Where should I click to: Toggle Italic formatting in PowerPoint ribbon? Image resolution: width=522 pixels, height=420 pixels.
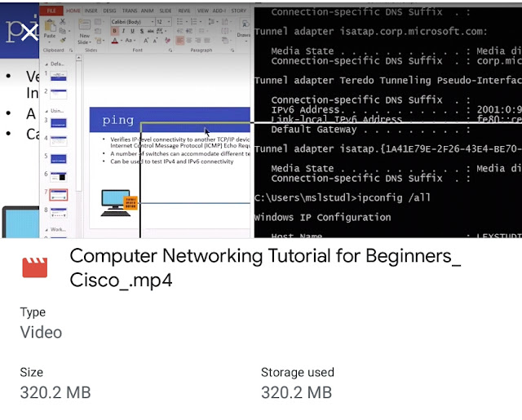point(123,31)
